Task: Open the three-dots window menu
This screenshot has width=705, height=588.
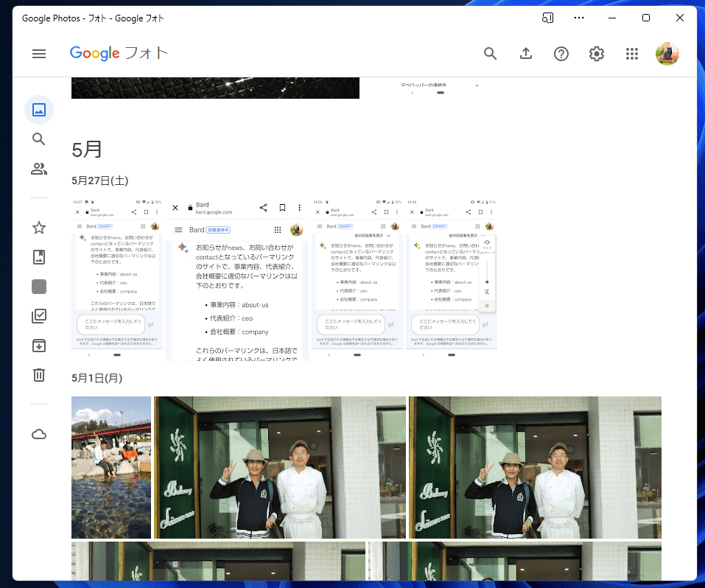Action: coord(579,18)
